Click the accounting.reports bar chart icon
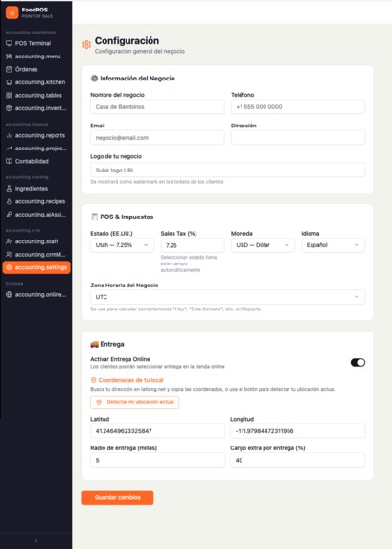The image size is (392, 549). click(x=9, y=135)
